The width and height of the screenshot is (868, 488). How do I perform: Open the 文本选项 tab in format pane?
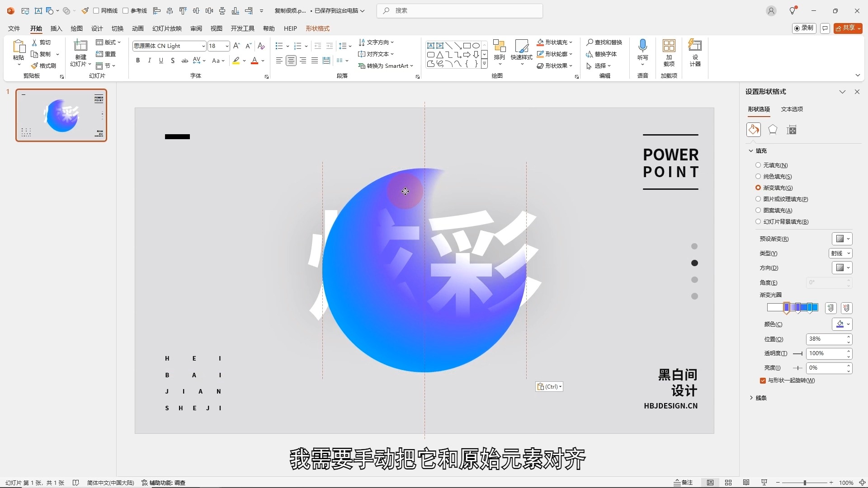coord(792,109)
